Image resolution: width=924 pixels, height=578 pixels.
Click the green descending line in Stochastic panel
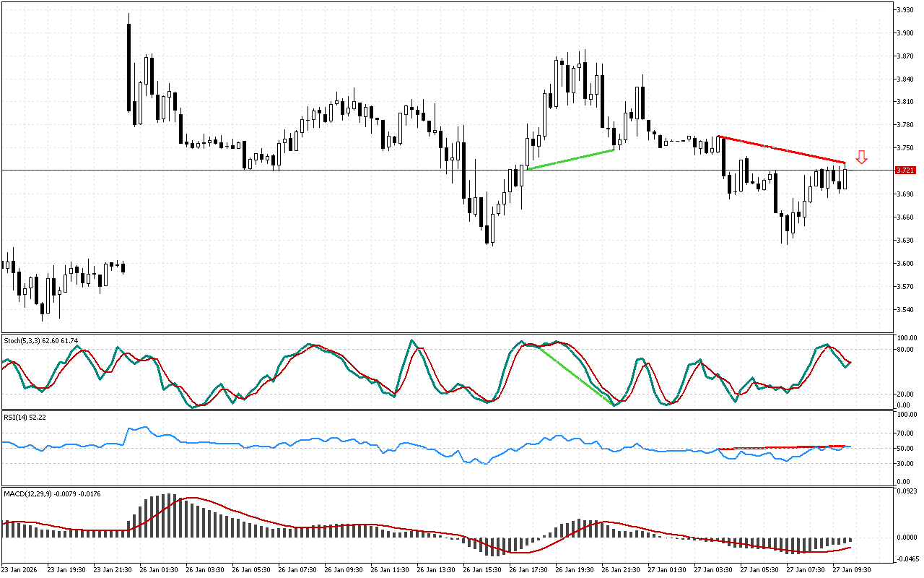pyautogui.click(x=577, y=376)
